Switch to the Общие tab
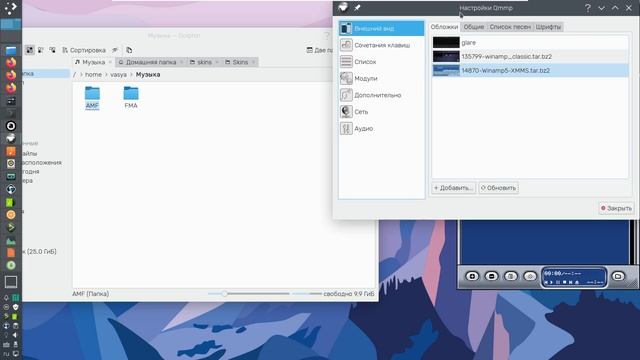 click(x=473, y=27)
